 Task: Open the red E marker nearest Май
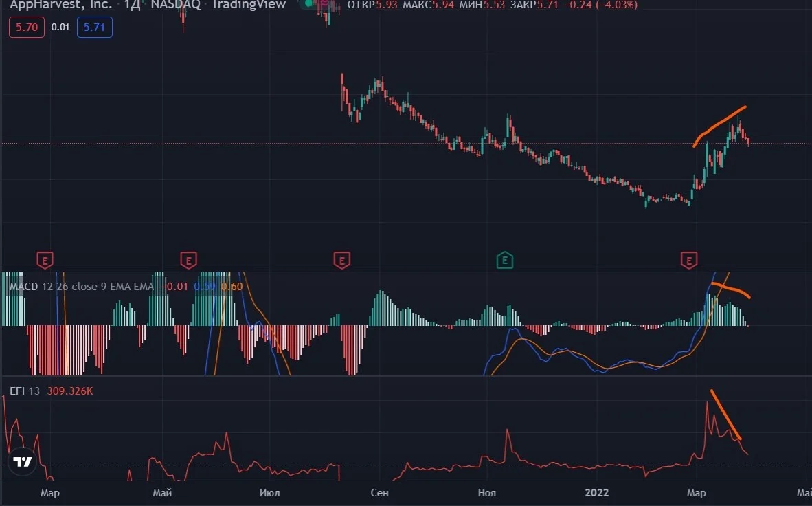[188, 260]
